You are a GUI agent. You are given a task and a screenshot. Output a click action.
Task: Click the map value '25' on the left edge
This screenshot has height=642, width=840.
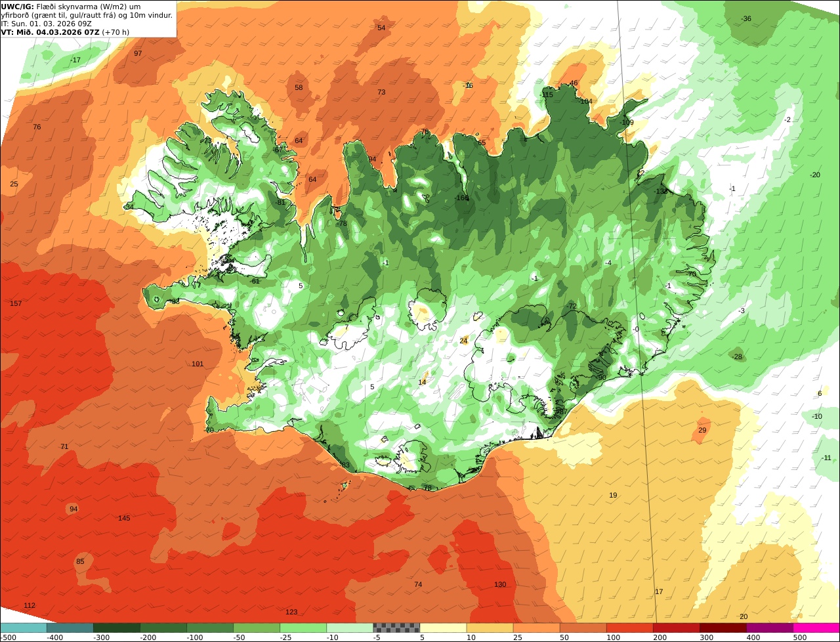click(x=14, y=184)
